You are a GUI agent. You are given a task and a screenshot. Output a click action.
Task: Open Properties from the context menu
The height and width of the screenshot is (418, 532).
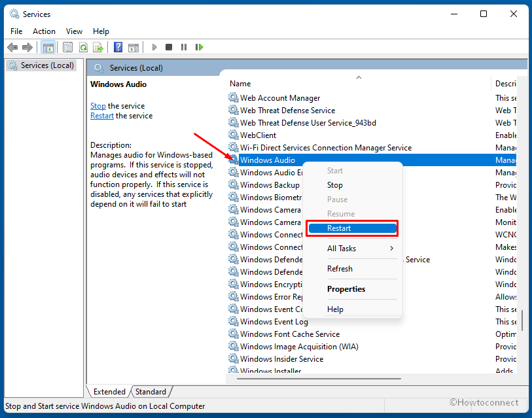tap(352, 289)
